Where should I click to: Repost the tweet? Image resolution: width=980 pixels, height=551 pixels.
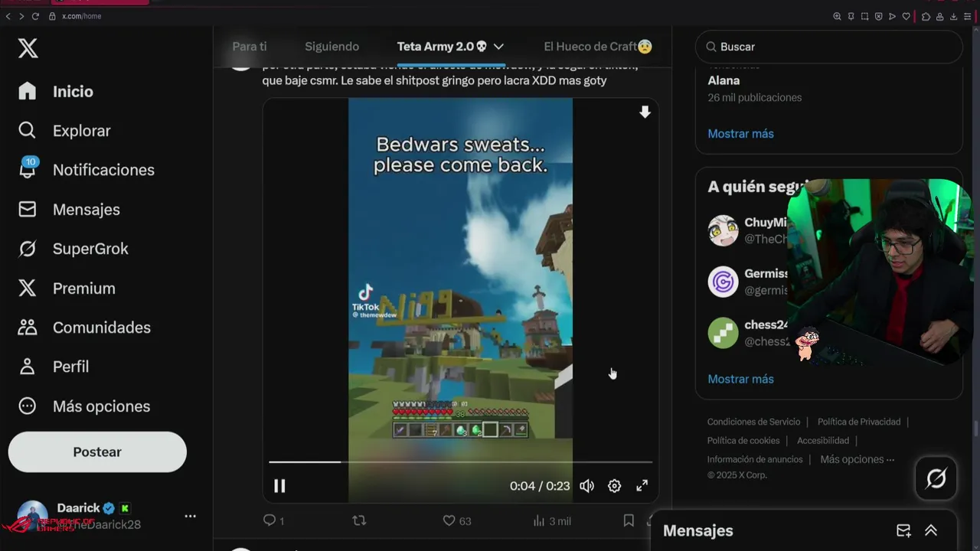[x=359, y=520]
